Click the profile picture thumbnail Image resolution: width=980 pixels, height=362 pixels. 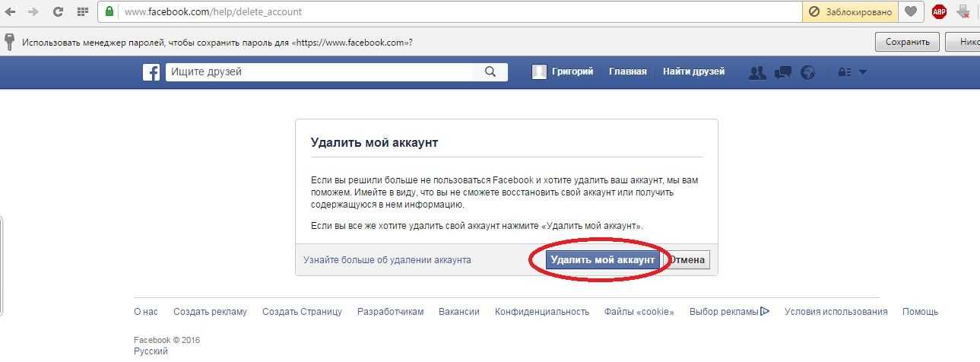coord(539,72)
